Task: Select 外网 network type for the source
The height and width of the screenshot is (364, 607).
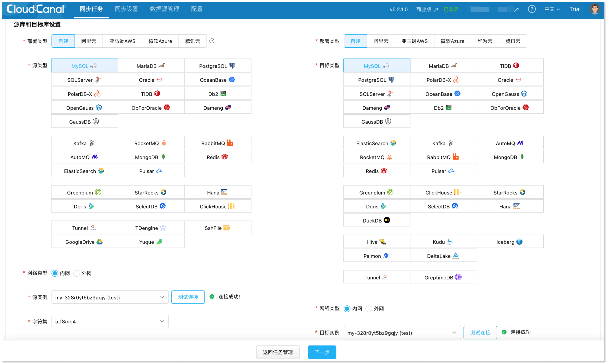Action: coord(77,273)
